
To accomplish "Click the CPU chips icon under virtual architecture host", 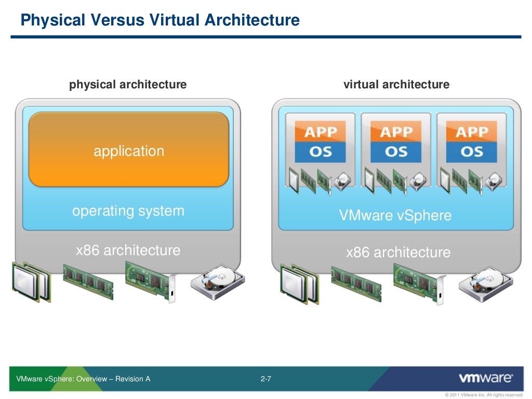I will point(300,284).
